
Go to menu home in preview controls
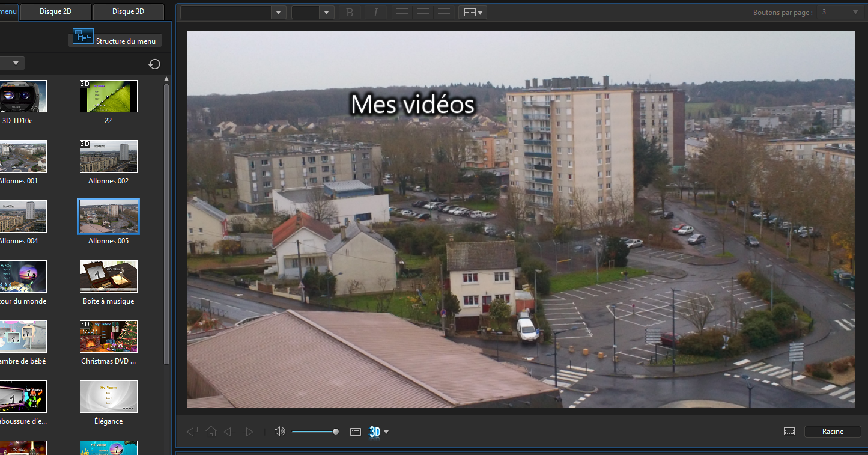pyautogui.click(x=211, y=432)
